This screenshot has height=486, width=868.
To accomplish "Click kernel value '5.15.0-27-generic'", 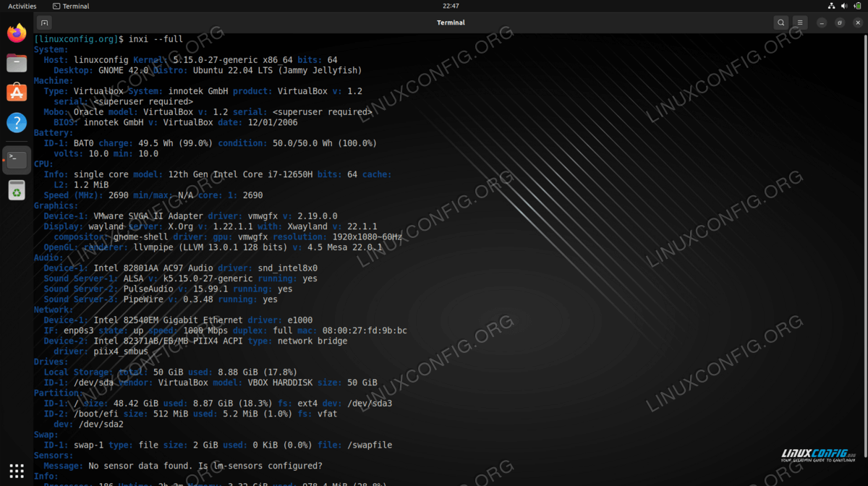I will coord(215,60).
